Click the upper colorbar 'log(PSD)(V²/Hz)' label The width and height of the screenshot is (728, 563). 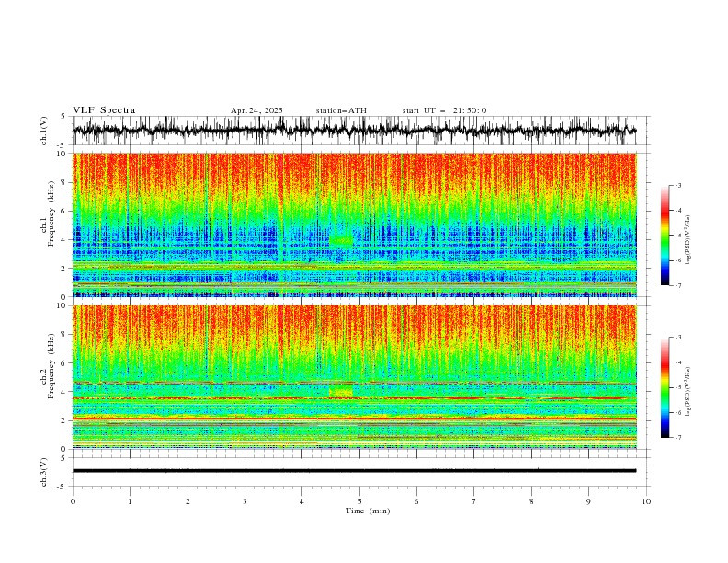[688, 240]
